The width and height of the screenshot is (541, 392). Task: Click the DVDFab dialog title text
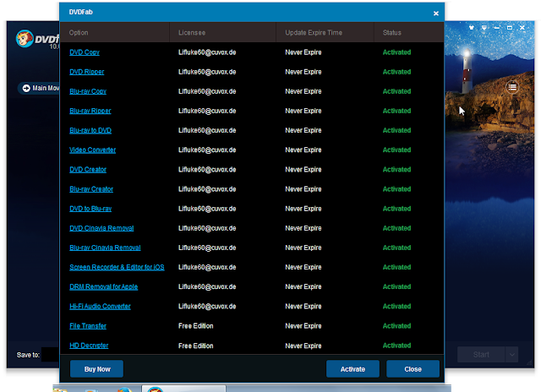[x=81, y=12]
